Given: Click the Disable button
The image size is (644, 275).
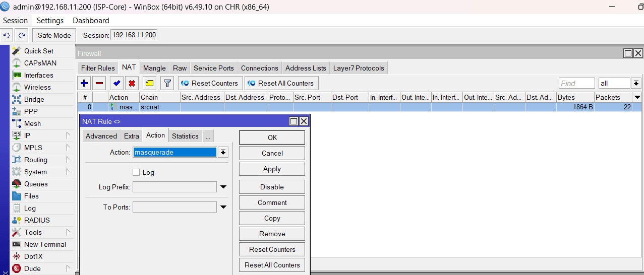Looking at the screenshot, I should pyautogui.click(x=272, y=187).
